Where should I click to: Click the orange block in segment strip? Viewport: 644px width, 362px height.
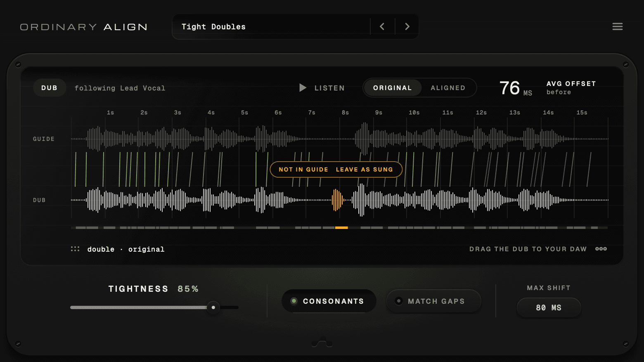(x=341, y=228)
